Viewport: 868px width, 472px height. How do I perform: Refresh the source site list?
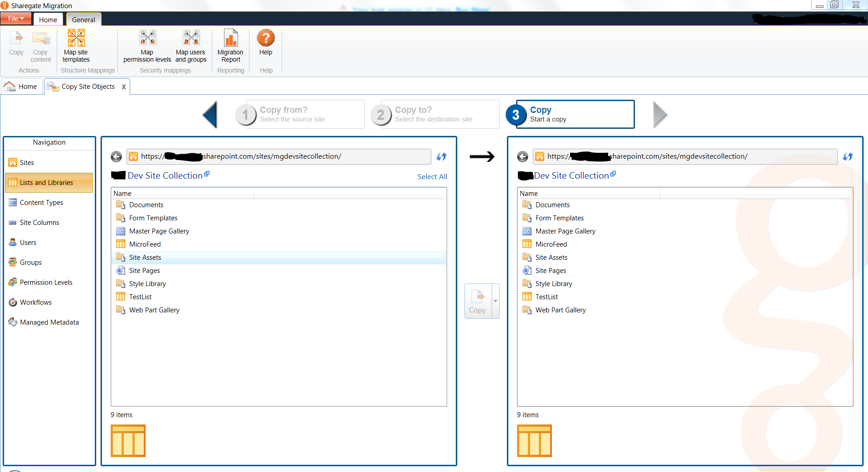[441, 156]
